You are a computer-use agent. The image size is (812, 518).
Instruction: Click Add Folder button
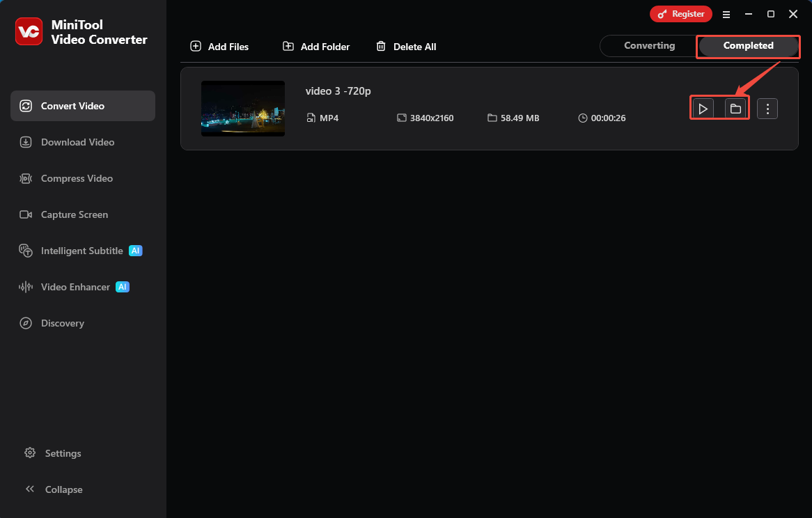coord(316,47)
